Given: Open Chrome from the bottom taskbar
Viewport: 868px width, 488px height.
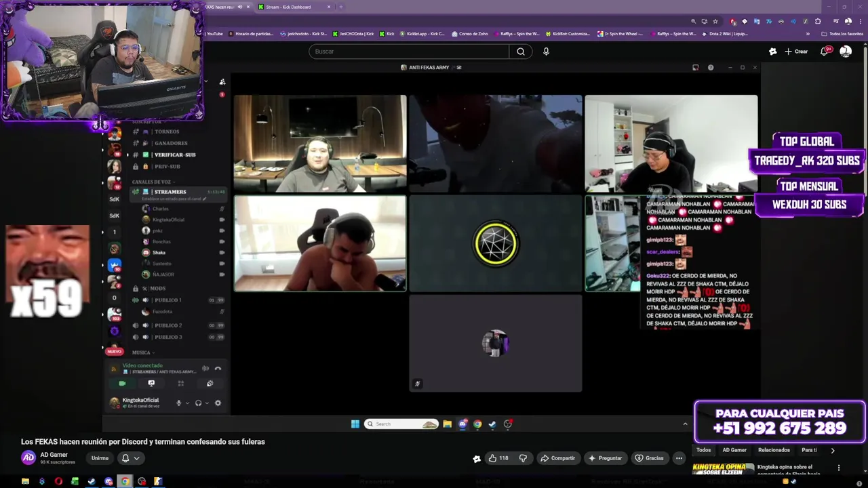Looking at the screenshot, I should pos(125,482).
